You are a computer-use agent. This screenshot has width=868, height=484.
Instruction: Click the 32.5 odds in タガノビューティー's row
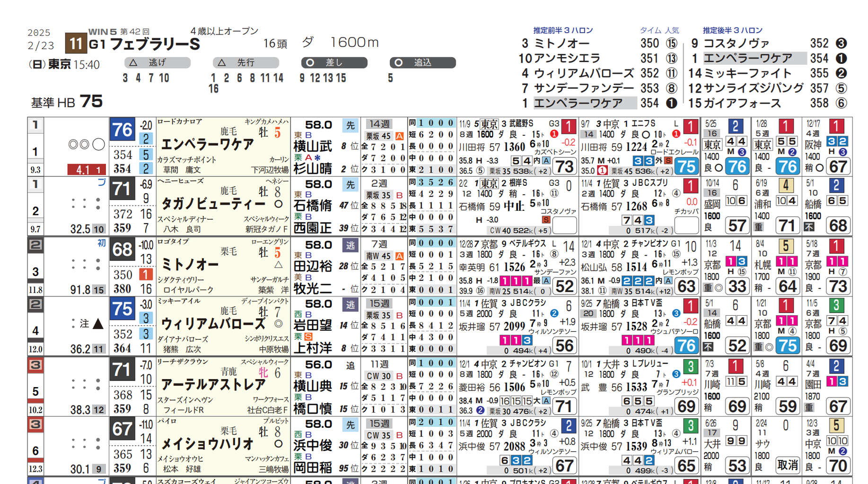point(80,229)
